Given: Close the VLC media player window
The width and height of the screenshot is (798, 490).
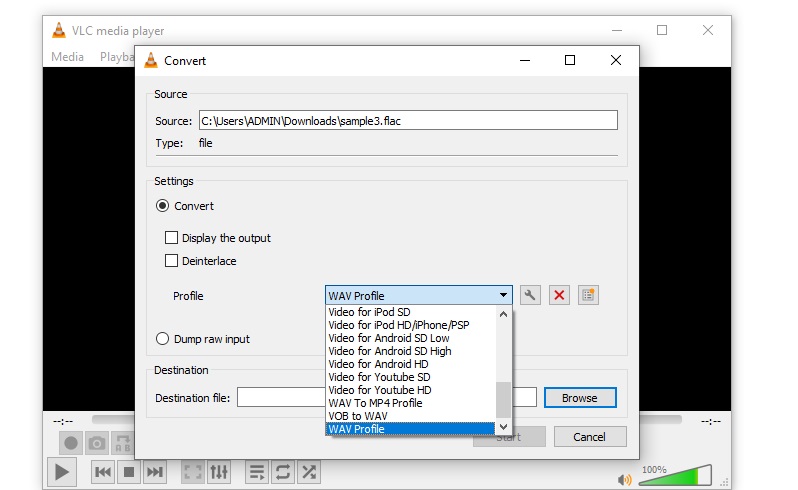Looking at the screenshot, I should [707, 31].
